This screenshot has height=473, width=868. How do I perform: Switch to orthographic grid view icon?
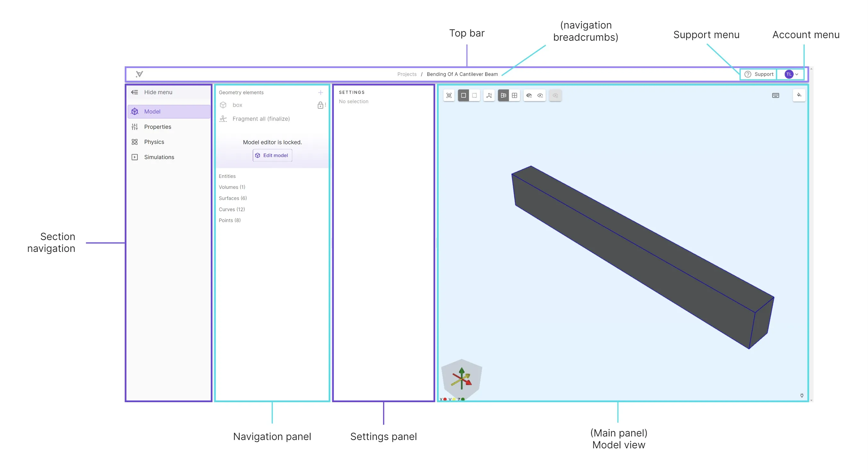pyautogui.click(x=515, y=95)
